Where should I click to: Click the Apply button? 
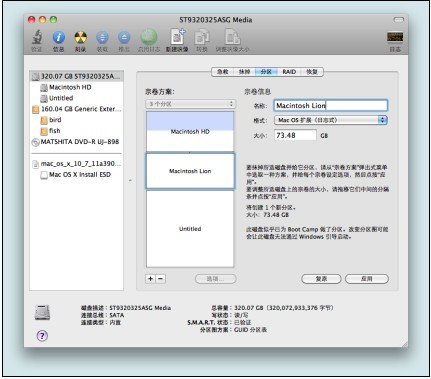[x=367, y=279]
